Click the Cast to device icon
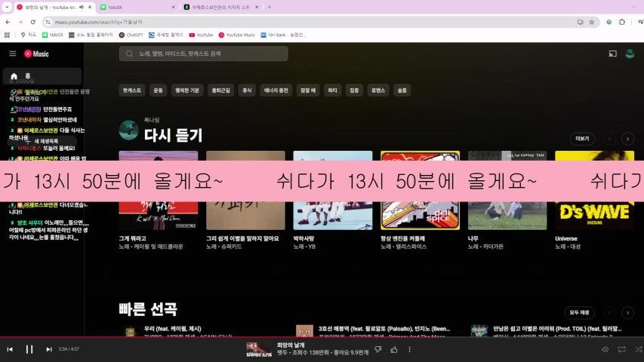Screen dimensions: 644x362 point(612,54)
